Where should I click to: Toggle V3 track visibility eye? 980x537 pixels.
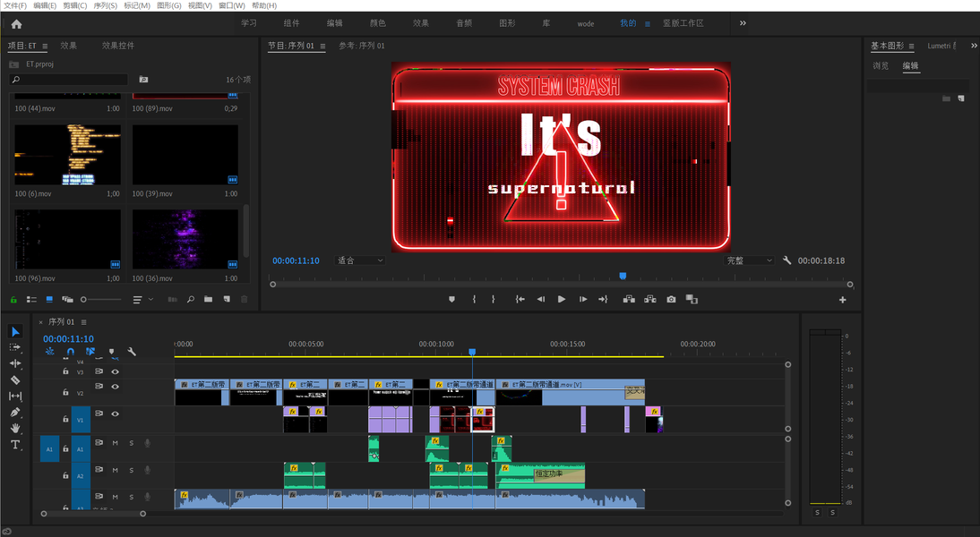click(x=115, y=371)
